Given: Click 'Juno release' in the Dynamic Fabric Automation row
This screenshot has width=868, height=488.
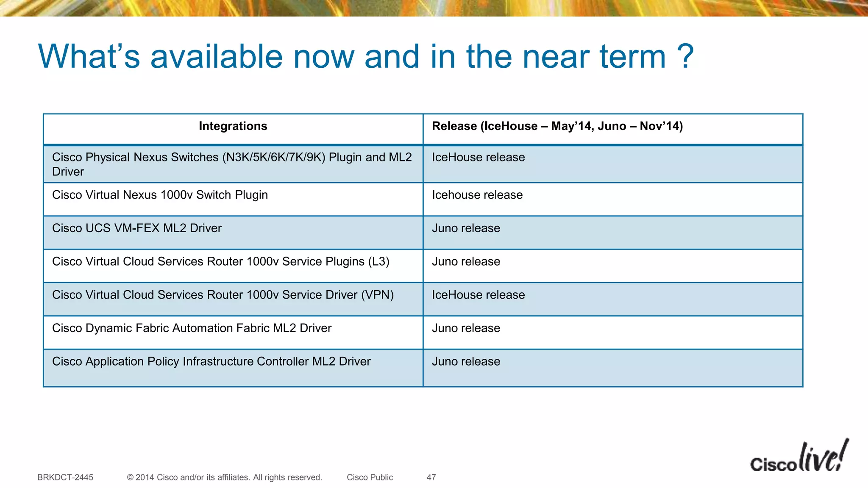Looking at the screenshot, I should click(466, 328).
